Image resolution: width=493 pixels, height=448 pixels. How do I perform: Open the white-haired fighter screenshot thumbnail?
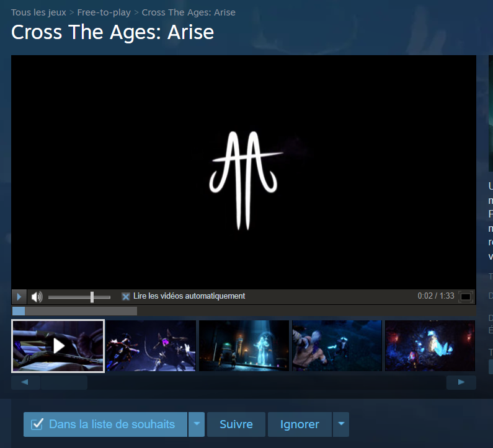(x=337, y=346)
